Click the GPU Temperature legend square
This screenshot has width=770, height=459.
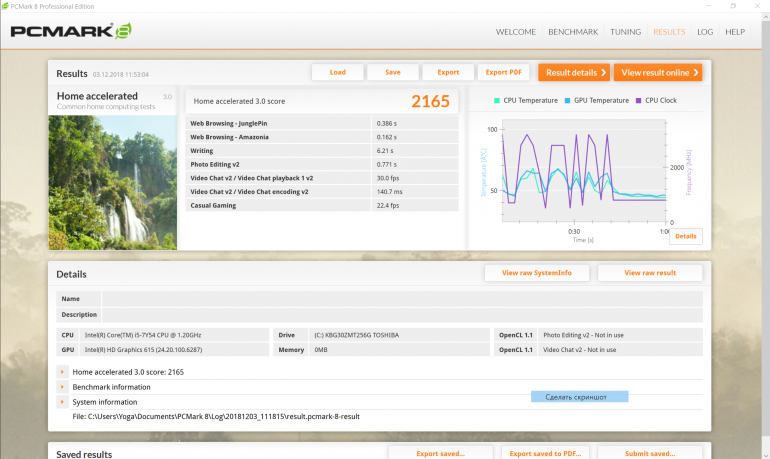pos(568,100)
